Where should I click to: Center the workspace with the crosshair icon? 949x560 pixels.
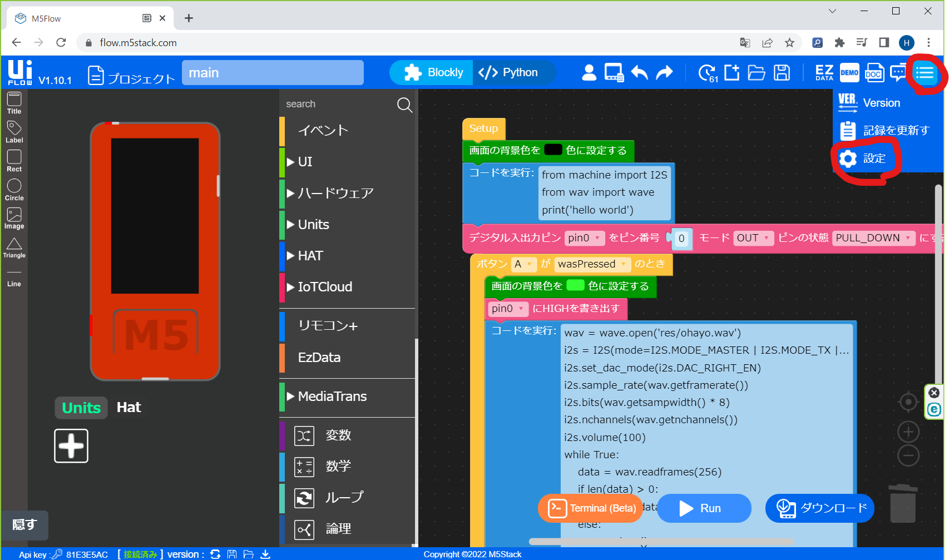(908, 402)
